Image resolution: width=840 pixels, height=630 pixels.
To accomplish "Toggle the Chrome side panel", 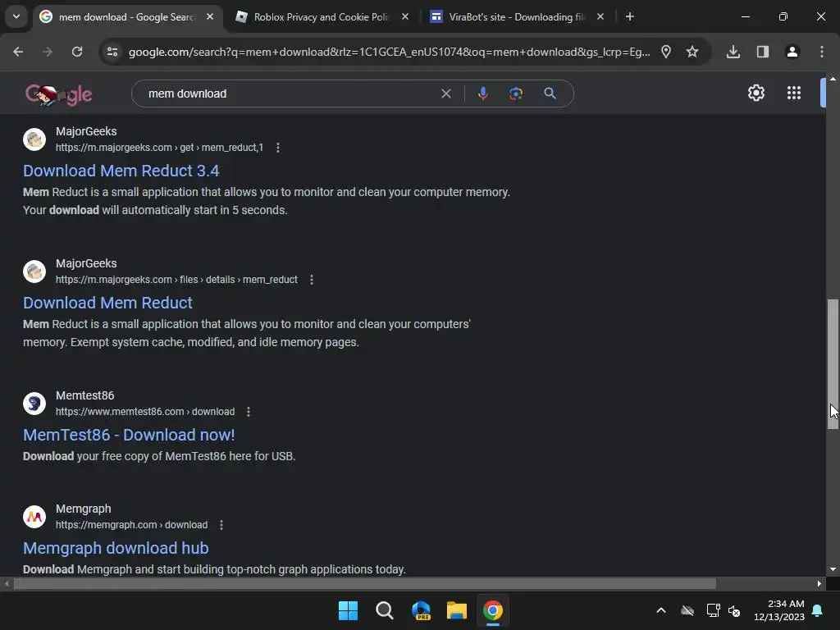I will [x=762, y=52].
